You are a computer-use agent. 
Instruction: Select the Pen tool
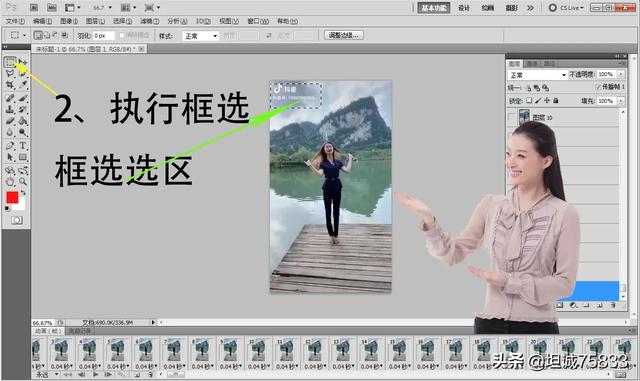[10, 145]
